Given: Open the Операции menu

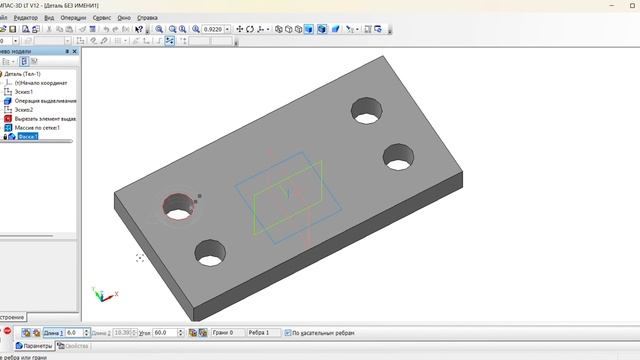Looking at the screenshot, I should (x=73, y=18).
